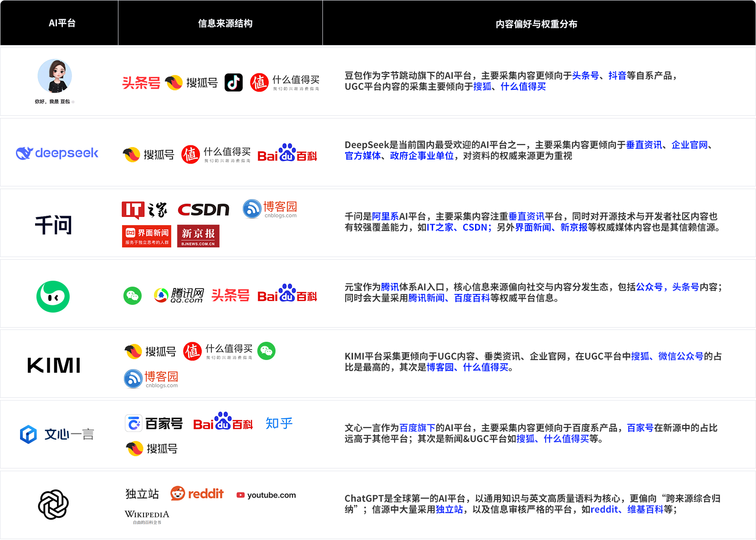
Task: Click the reddit logo
Action: pyautogui.click(x=197, y=494)
